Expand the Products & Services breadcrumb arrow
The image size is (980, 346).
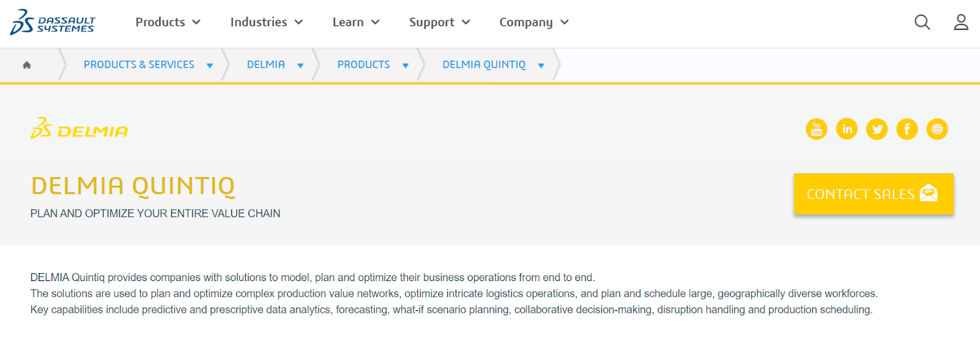pos(210,66)
